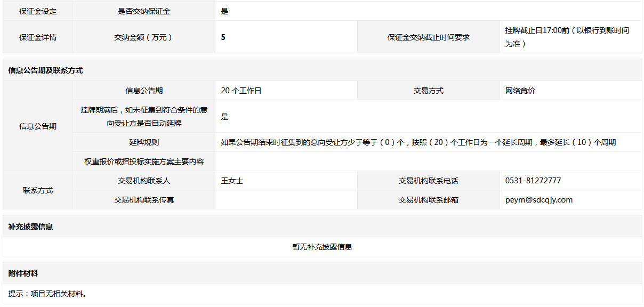Screen dimensions: 644x307
Task: Click the deposit amount value 5
Action: [x=223, y=37]
